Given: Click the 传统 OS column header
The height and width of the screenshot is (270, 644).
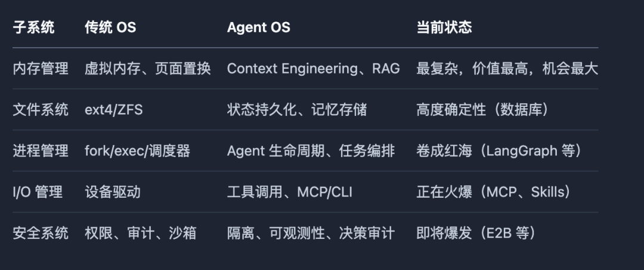Looking at the screenshot, I should click(110, 27).
